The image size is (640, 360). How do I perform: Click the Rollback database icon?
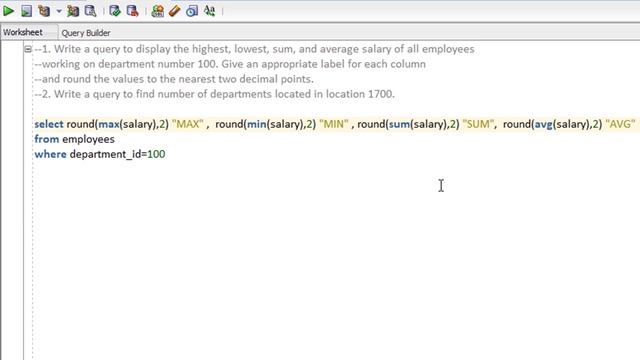coord(133,11)
